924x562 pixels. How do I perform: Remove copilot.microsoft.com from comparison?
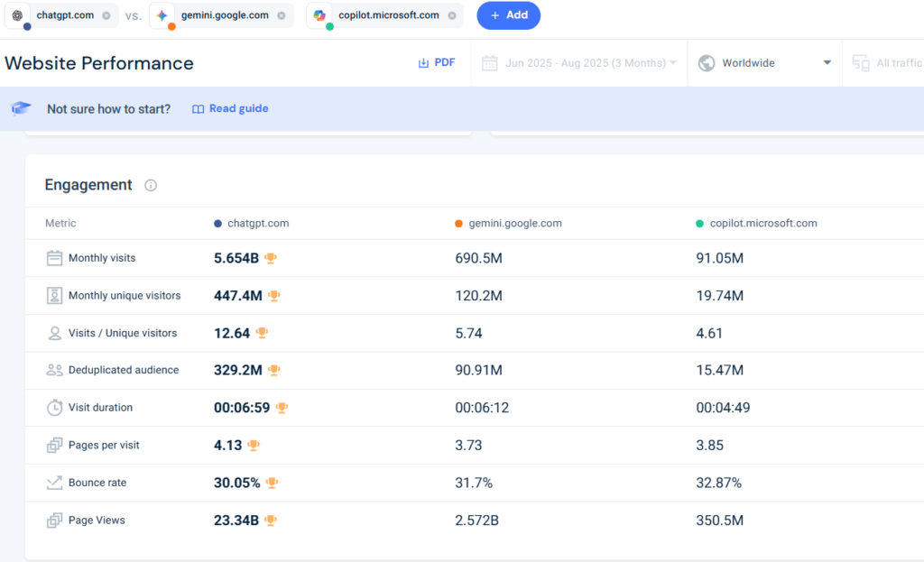click(452, 16)
